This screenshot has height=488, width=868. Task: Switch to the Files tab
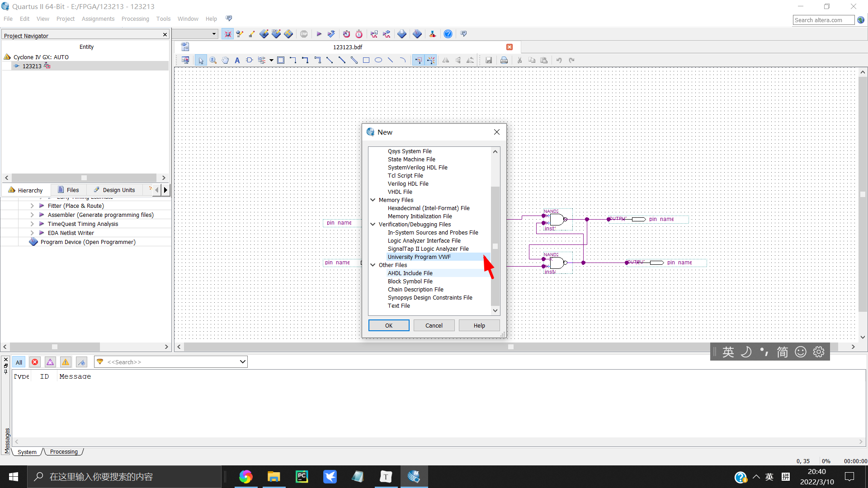(x=68, y=190)
